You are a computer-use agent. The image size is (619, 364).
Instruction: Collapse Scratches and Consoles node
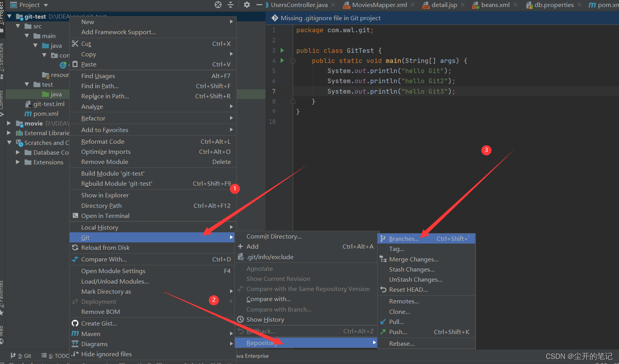click(x=9, y=143)
